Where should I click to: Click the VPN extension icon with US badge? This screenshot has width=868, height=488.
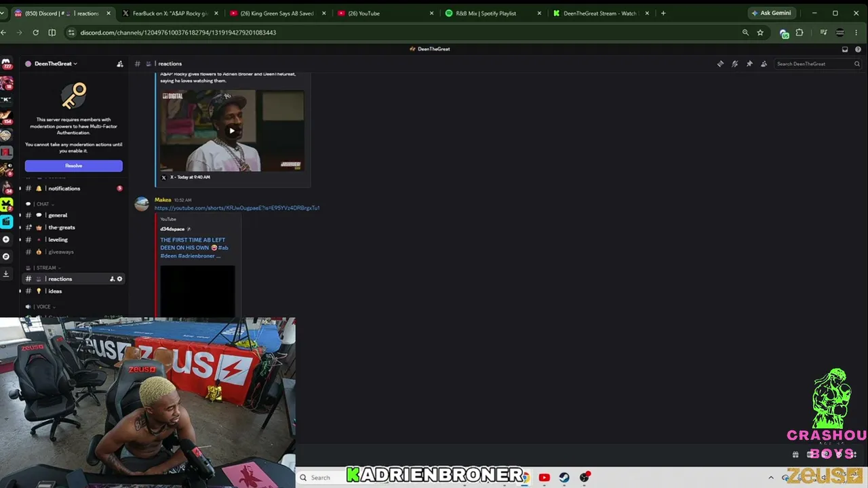[785, 33]
